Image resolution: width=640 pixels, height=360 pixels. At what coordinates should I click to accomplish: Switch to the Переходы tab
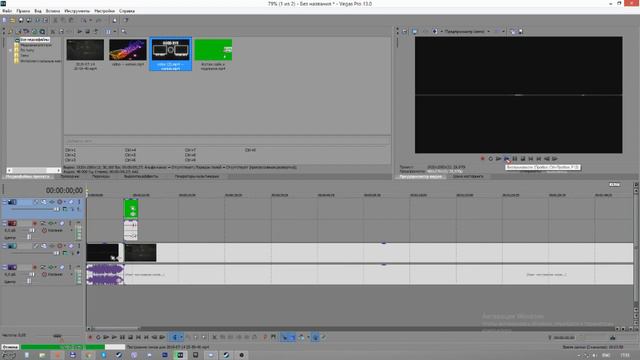pyautogui.click(x=101, y=177)
